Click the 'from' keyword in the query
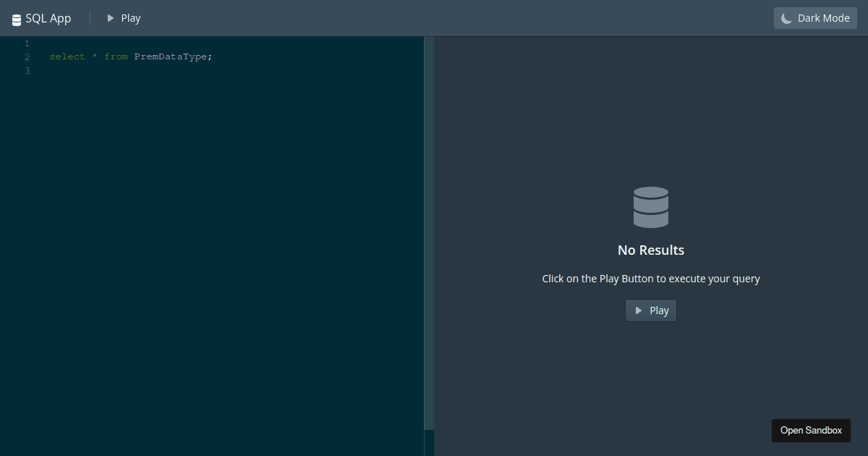868x456 pixels. click(116, 56)
